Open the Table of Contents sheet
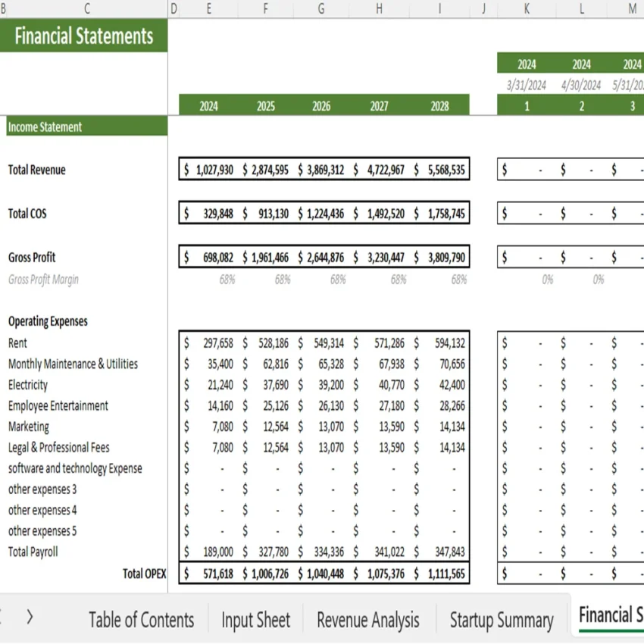Screen dimensions: 644x644 [141, 619]
